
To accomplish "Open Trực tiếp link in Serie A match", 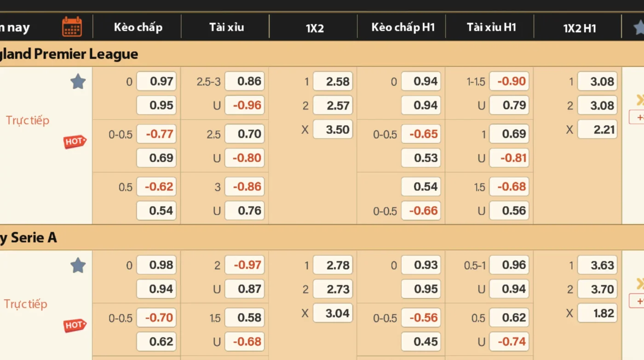I will click(x=26, y=304).
